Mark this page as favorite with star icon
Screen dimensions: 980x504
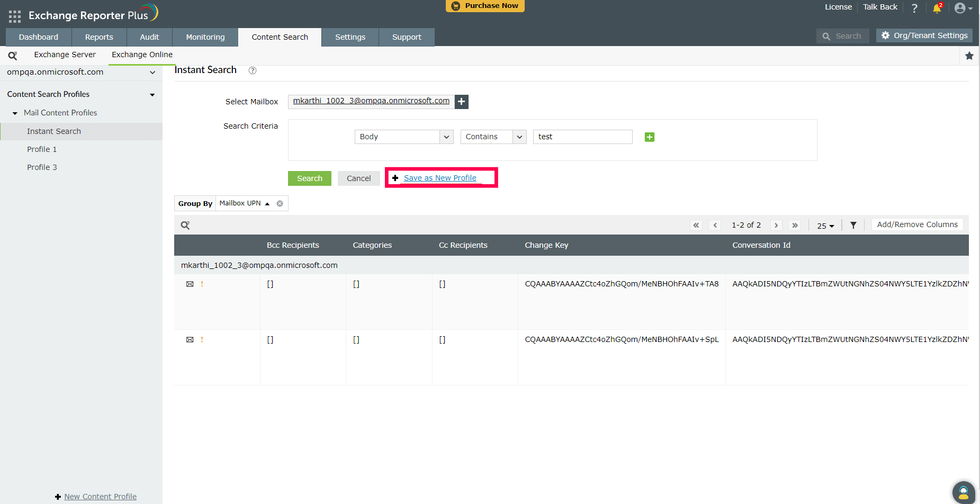pos(969,55)
